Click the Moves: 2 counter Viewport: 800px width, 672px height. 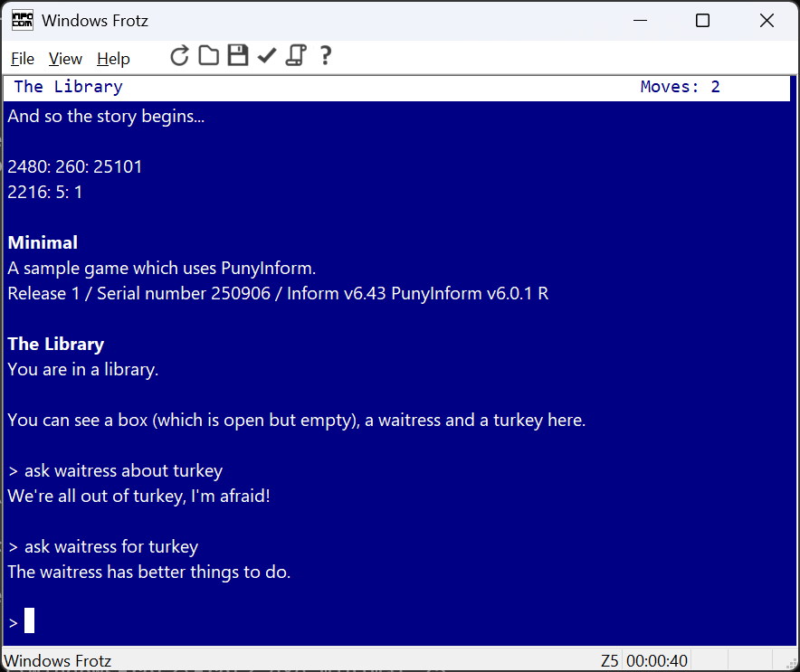[680, 87]
